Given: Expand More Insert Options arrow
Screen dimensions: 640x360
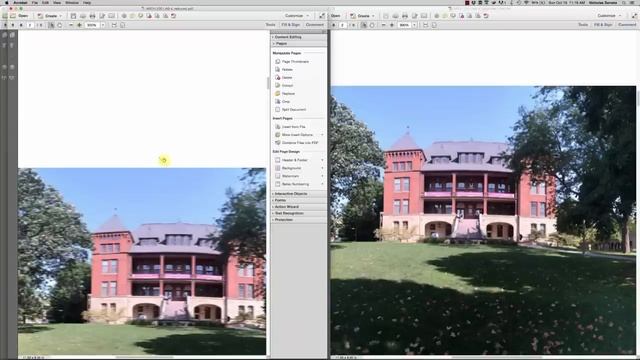Looking at the screenshot, I should tap(322, 135).
